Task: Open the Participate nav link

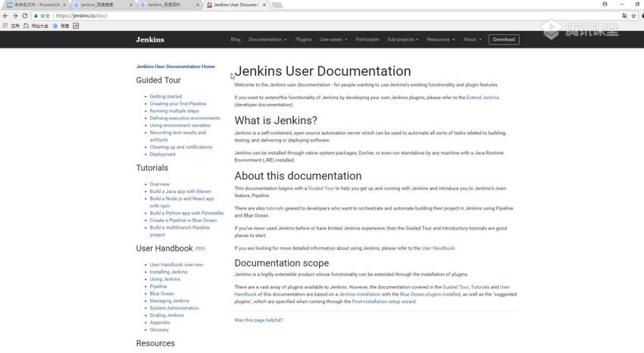Action: pyautogui.click(x=367, y=39)
